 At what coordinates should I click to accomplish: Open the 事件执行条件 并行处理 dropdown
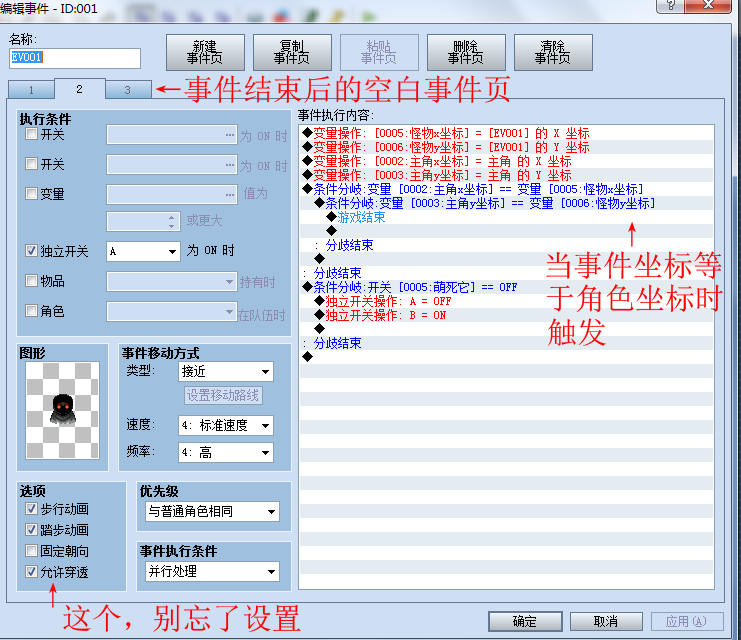click(x=212, y=571)
